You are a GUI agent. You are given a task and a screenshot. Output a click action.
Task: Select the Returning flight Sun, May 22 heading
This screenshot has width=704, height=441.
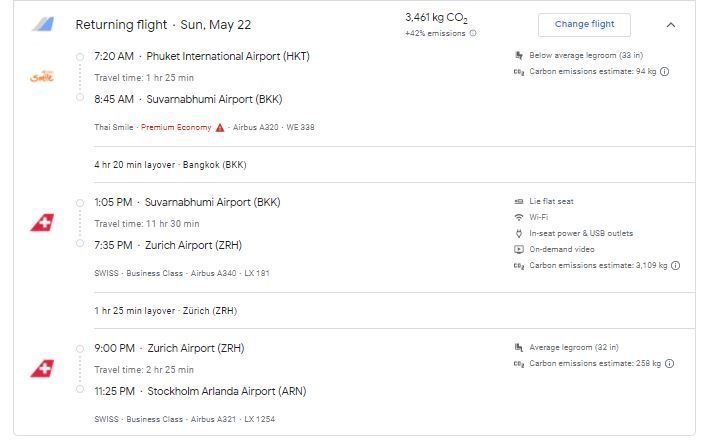click(163, 25)
